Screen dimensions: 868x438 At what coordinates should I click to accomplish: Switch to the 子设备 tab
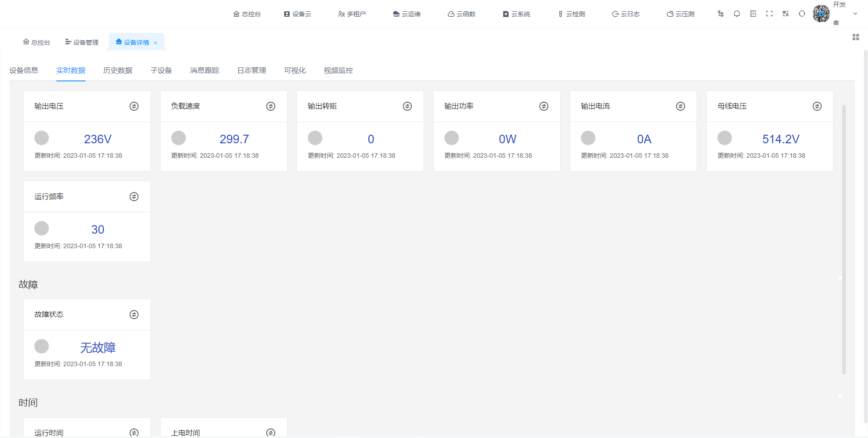(x=161, y=71)
